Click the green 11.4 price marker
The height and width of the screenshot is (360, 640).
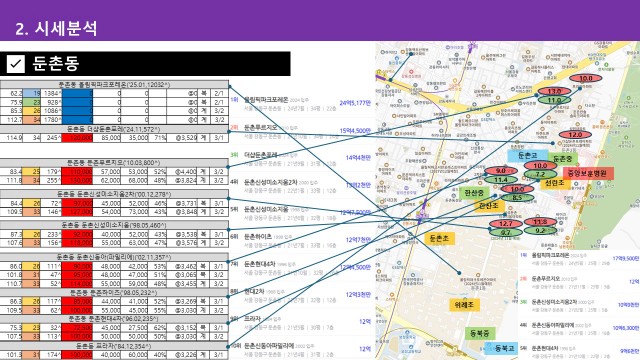[x=501, y=180]
